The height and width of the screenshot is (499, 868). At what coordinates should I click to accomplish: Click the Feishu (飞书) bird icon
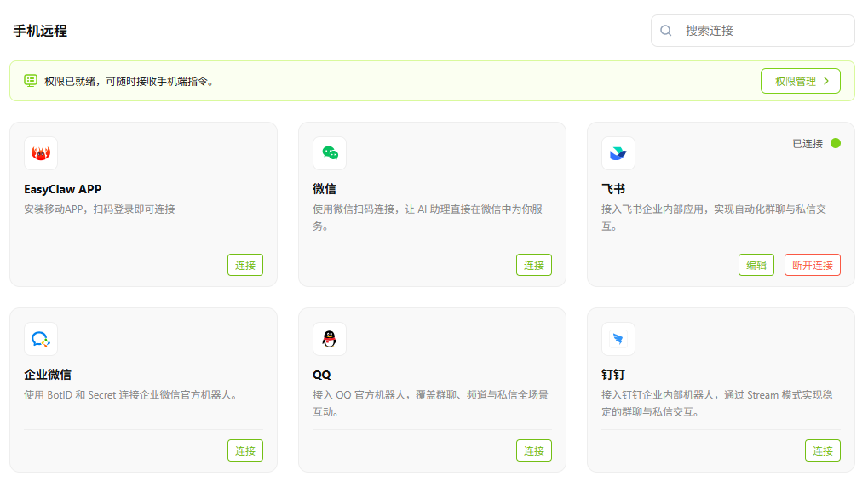point(618,153)
